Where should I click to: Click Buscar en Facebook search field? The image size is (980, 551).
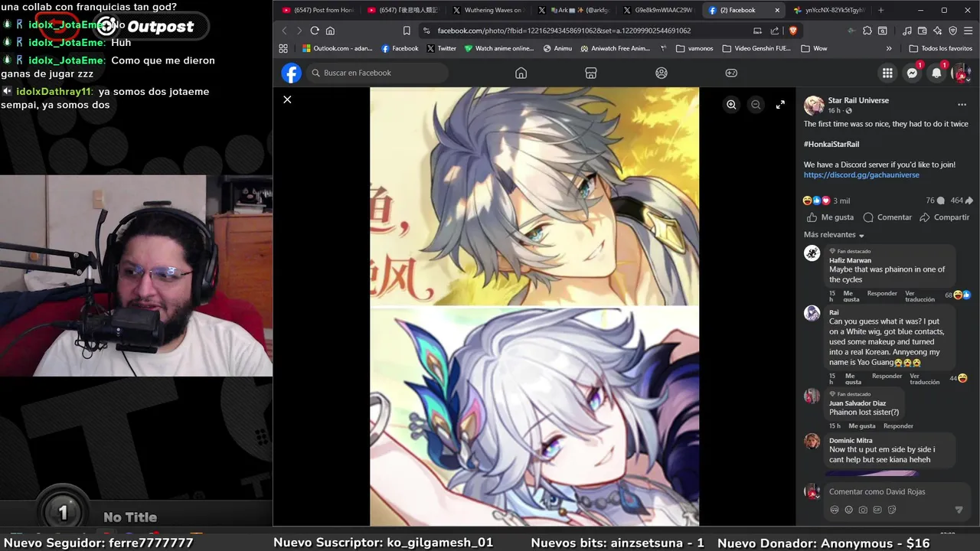[378, 73]
